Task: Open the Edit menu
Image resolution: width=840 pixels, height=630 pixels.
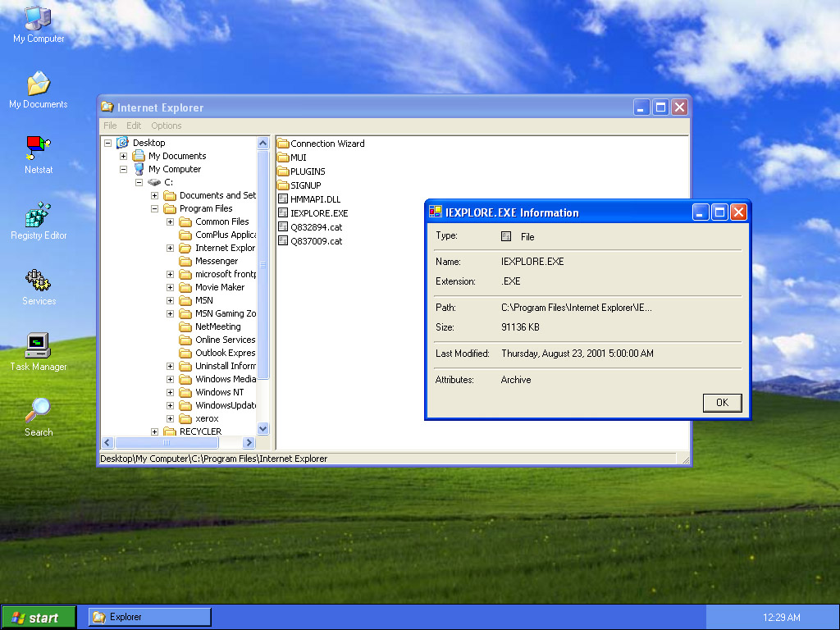Action: (x=134, y=126)
